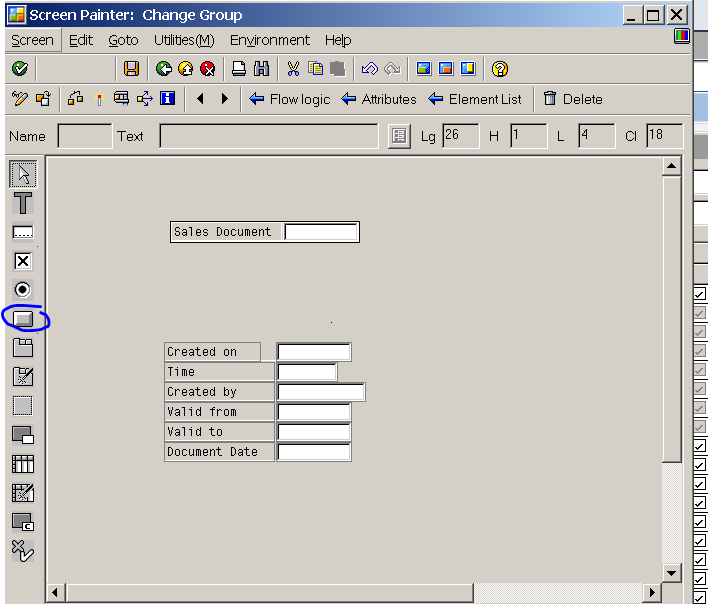Image resolution: width=708 pixels, height=604 pixels.
Task: Open the Utilities(M) menu
Action: point(184,40)
